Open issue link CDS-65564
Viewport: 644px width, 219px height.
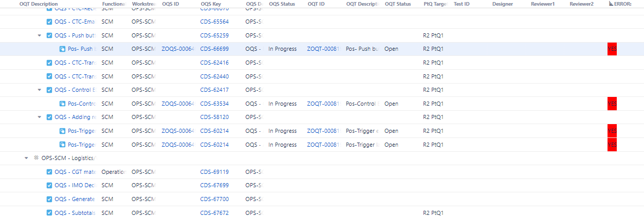[x=214, y=22]
